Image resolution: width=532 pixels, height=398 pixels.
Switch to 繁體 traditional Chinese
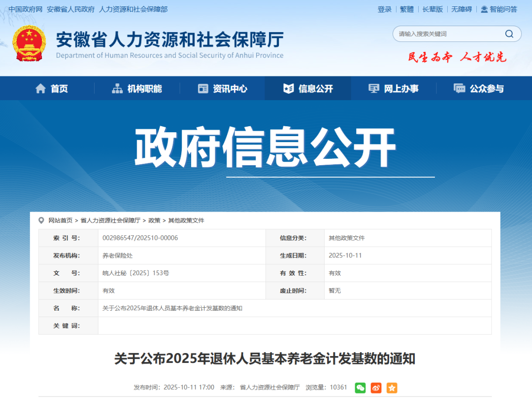pos(407,9)
